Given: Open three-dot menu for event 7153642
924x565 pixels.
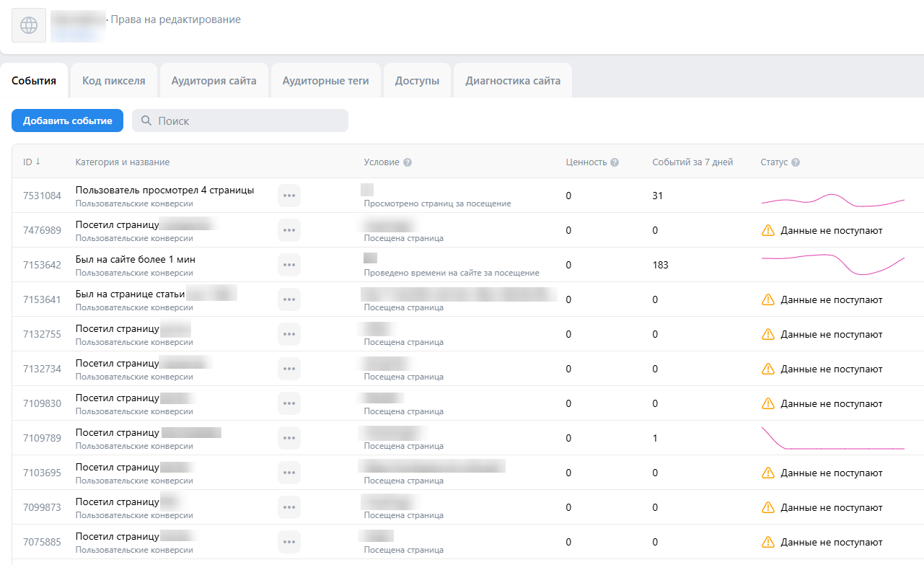Looking at the screenshot, I should coord(289,265).
